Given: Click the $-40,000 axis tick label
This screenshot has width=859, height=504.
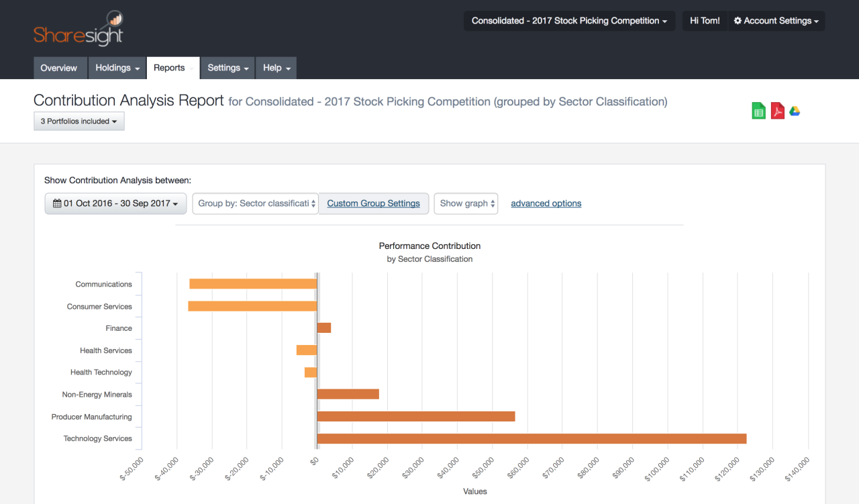Looking at the screenshot, I should [x=166, y=469].
